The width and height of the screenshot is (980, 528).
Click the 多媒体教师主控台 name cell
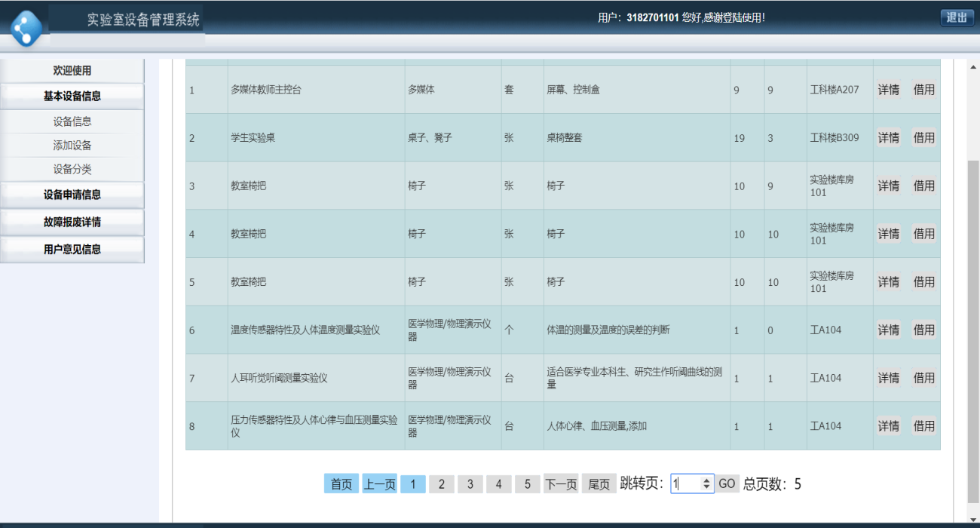(x=317, y=90)
